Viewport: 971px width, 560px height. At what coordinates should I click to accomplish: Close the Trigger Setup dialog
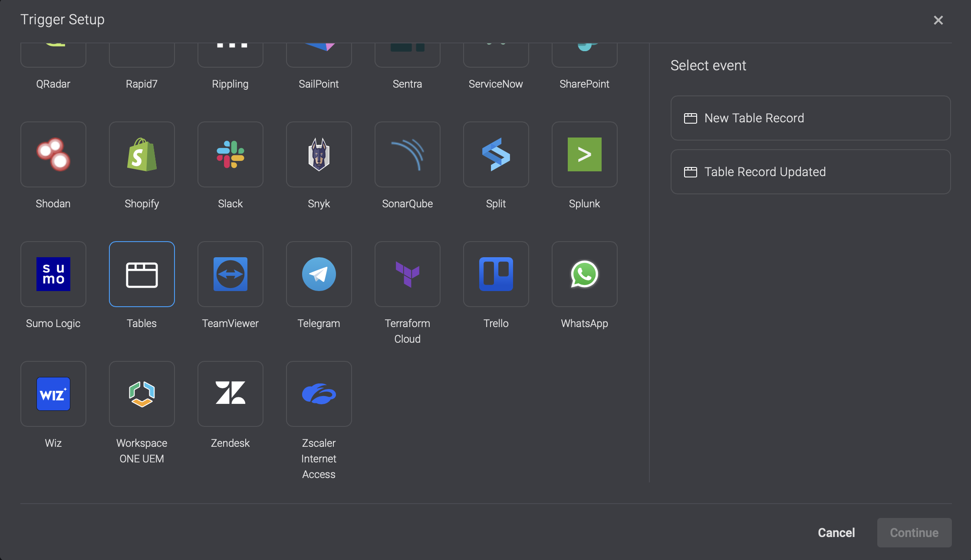(938, 20)
